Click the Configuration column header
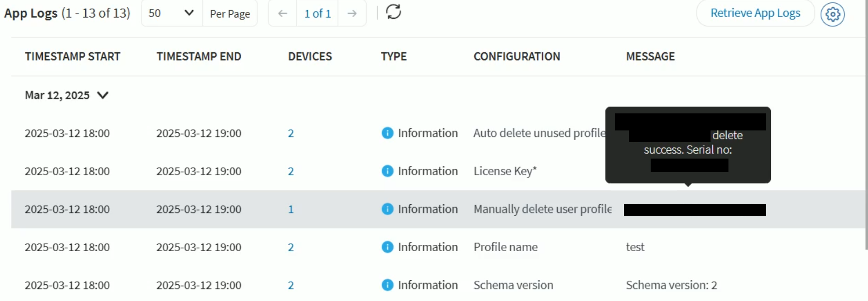This screenshot has width=868, height=301. coord(517,57)
